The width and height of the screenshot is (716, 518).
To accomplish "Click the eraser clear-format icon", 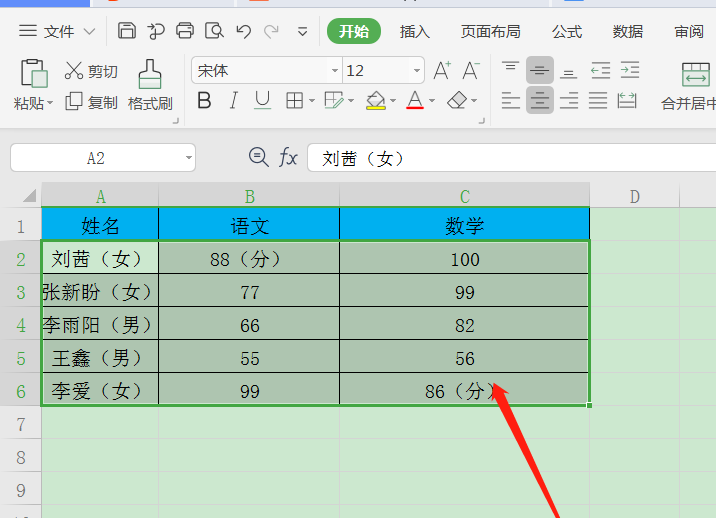I will (x=457, y=100).
